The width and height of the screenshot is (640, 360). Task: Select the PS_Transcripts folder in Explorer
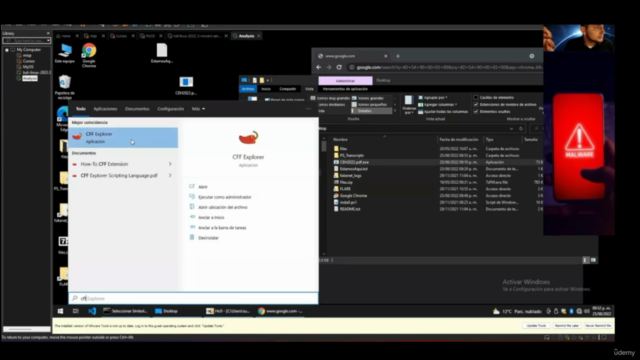click(351, 156)
